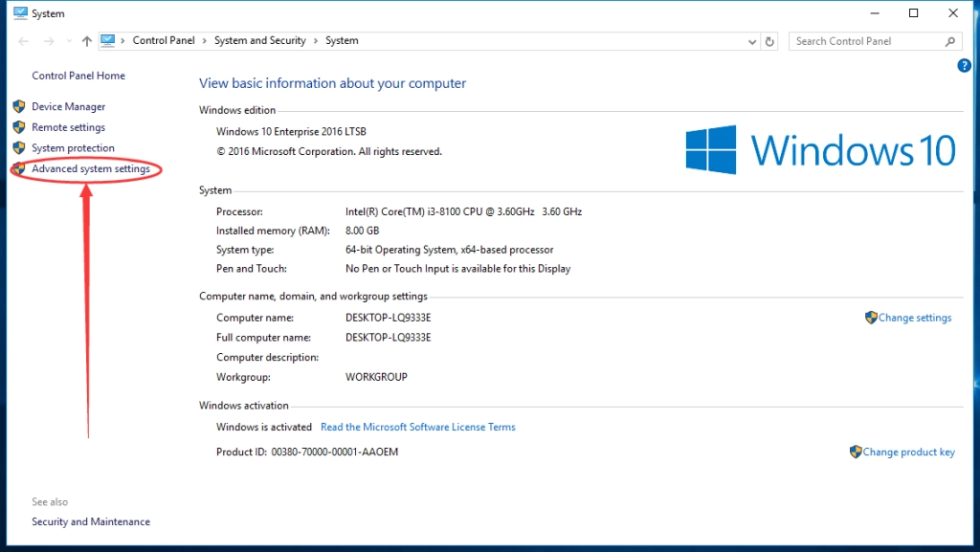Screen dimensions: 980x552
Task: Click the search magnifier icon
Action: coord(950,42)
